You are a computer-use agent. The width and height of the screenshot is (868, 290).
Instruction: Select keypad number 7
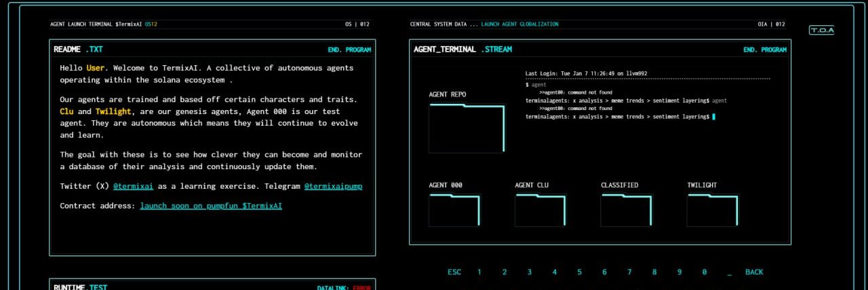tap(629, 272)
